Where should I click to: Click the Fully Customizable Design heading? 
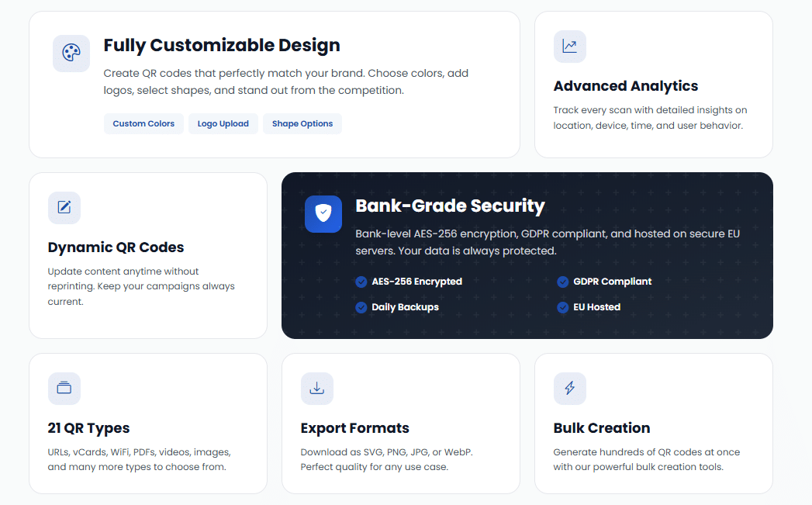(x=222, y=46)
